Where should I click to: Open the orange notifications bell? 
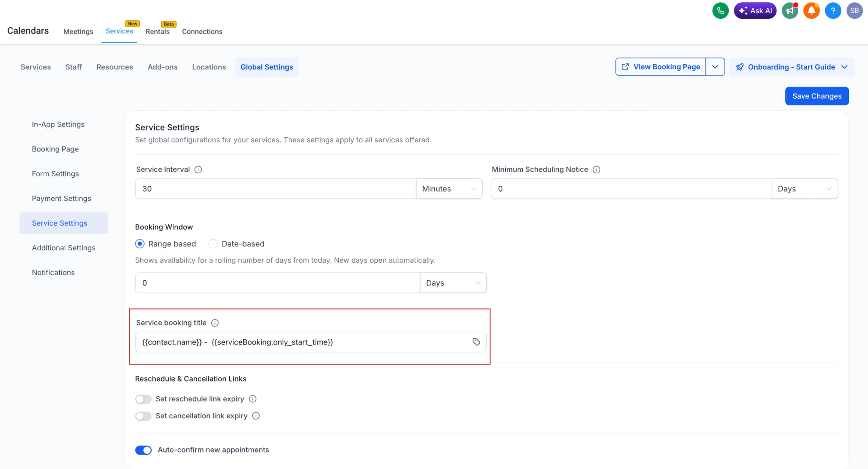click(811, 11)
